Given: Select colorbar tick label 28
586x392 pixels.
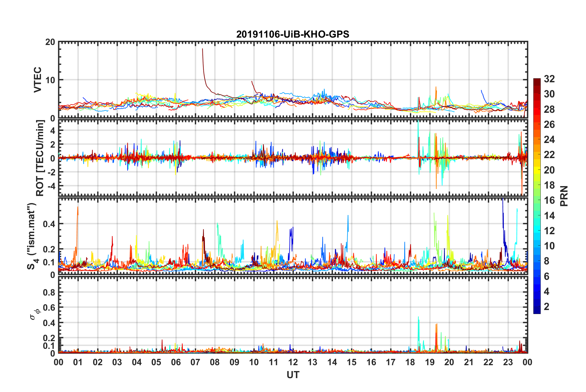Looking at the screenshot, I should pyautogui.click(x=549, y=109).
